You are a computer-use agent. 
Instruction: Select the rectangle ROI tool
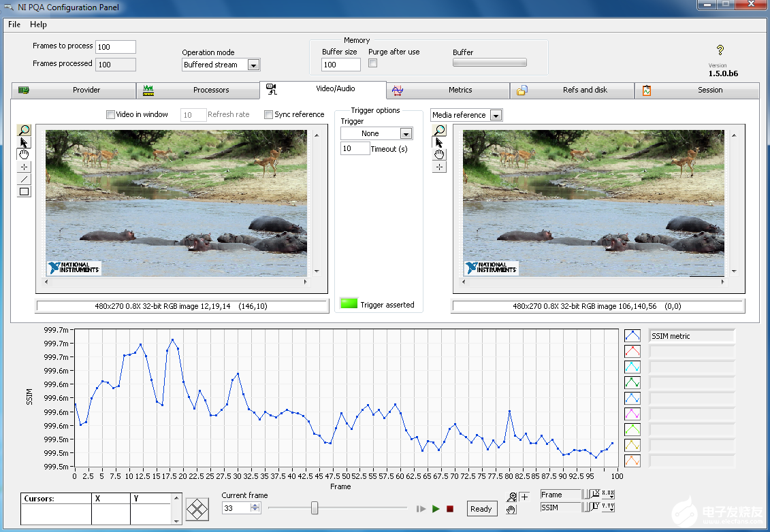25,191
